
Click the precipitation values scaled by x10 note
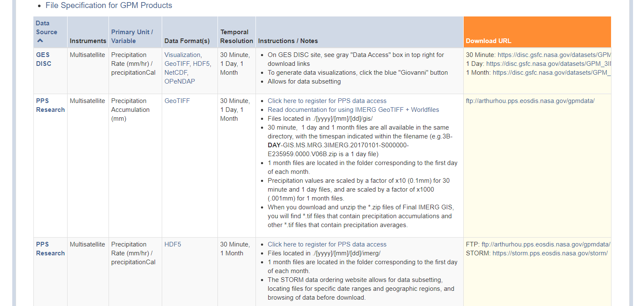359,190
